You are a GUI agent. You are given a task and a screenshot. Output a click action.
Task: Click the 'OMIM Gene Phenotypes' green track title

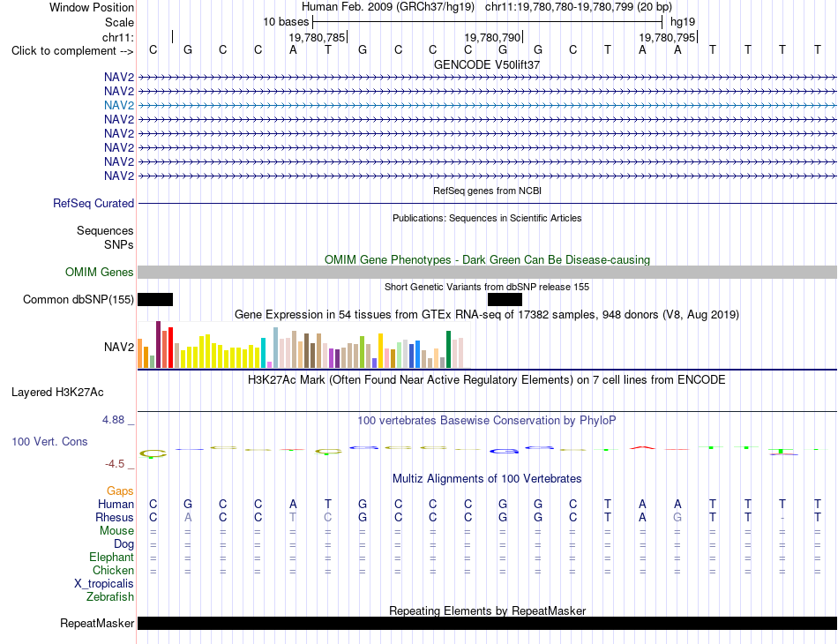pos(487,259)
